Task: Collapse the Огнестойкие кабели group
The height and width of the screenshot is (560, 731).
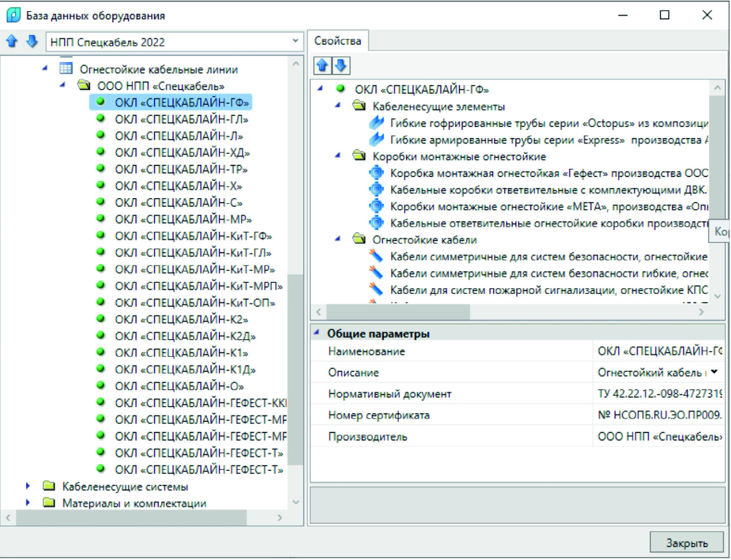Action: point(338,239)
